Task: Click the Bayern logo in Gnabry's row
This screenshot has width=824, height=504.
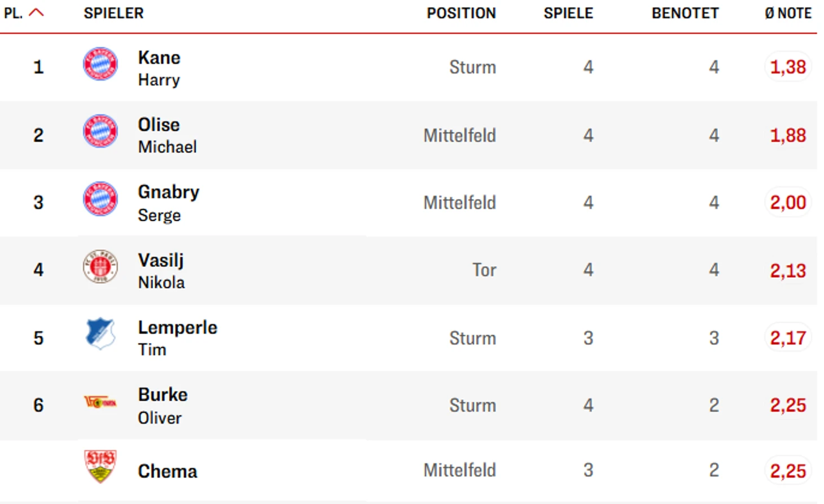Action: [100, 199]
